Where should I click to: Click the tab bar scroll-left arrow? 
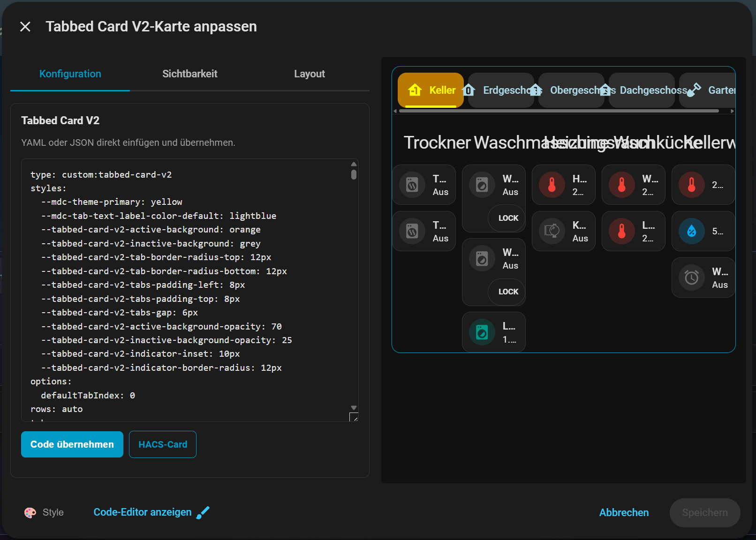[x=395, y=111]
